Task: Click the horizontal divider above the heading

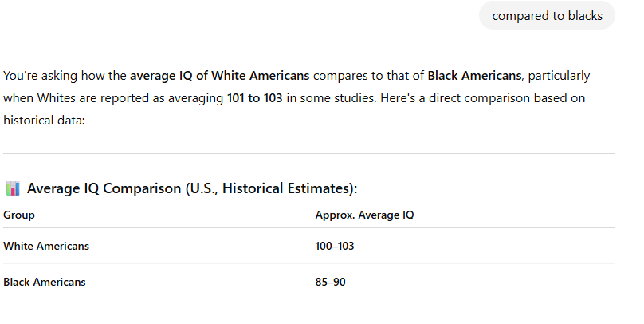Action: 309,154
